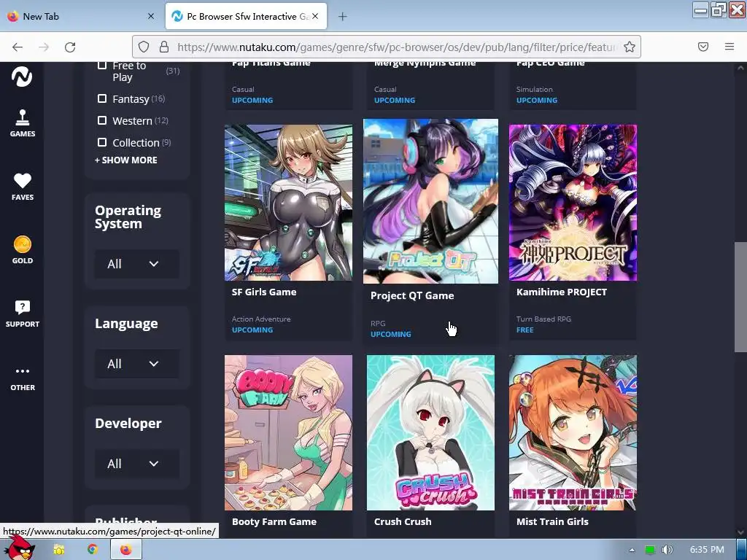The image size is (747, 560).
Task: Click the Turn Based RPG genre text
Action: [543, 319]
